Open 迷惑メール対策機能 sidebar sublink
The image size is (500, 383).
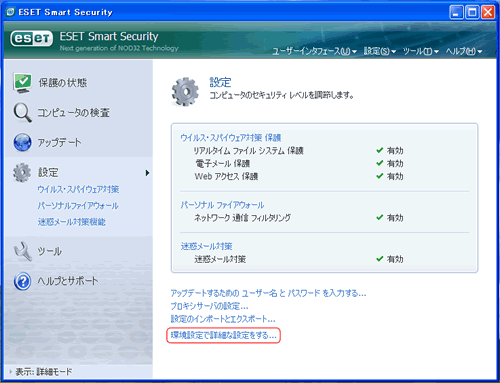(72, 222)
